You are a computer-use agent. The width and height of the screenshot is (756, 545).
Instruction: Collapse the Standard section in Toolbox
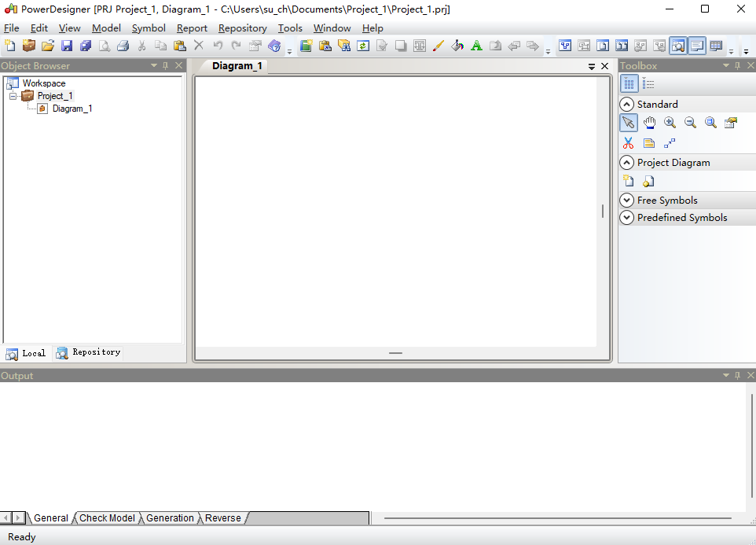pos(626,104)
